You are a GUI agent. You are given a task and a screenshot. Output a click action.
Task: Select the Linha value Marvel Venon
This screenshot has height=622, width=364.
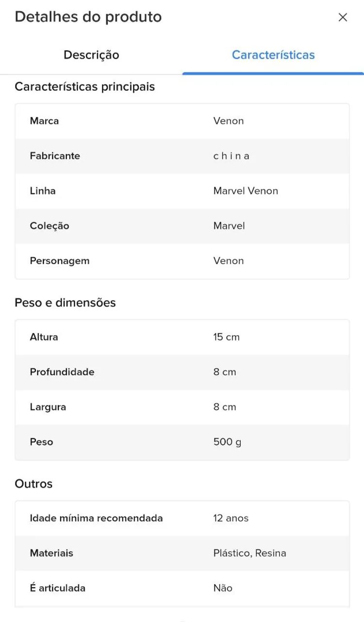coord(246,191)
